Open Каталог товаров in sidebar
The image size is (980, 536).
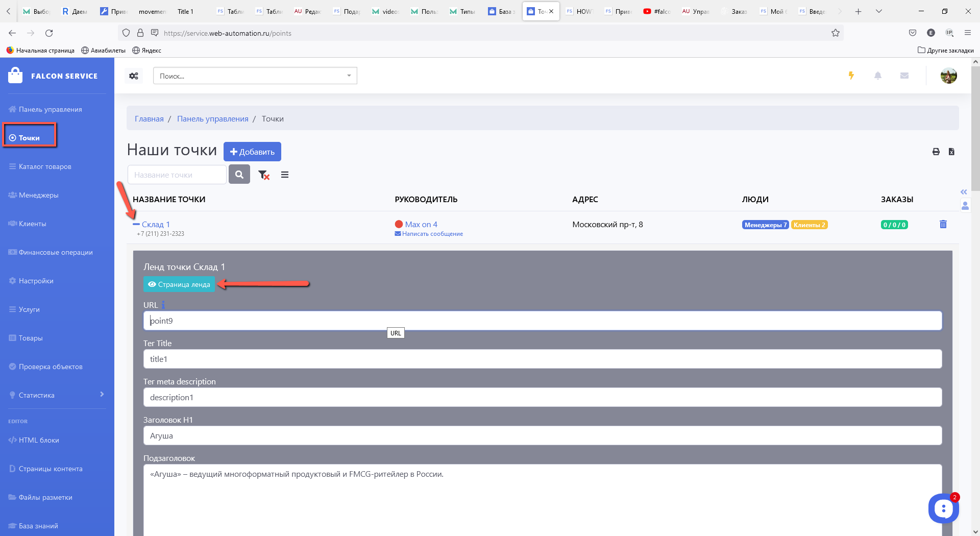coord(45,166)
